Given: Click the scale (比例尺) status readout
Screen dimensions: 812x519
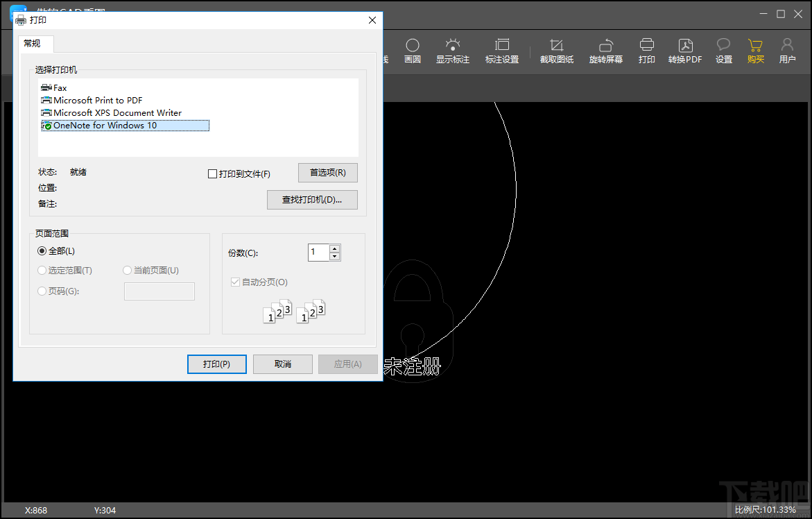Looking at the screenshot, I should (x=765, y=510).
